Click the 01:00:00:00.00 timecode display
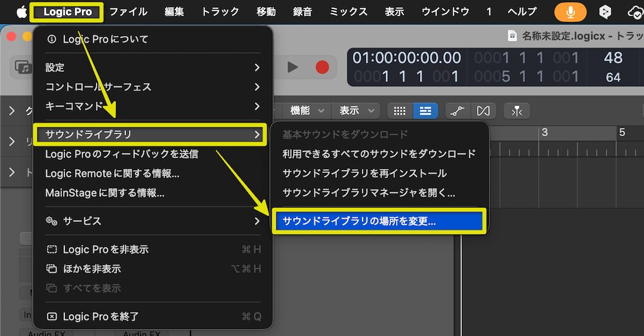644x336 pixels. [x=406, y=57]
